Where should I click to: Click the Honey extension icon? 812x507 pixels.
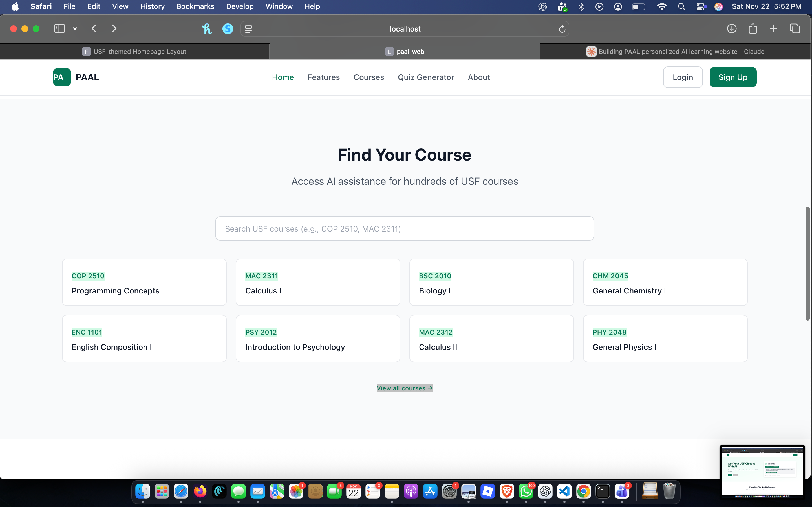pos(207,29)
